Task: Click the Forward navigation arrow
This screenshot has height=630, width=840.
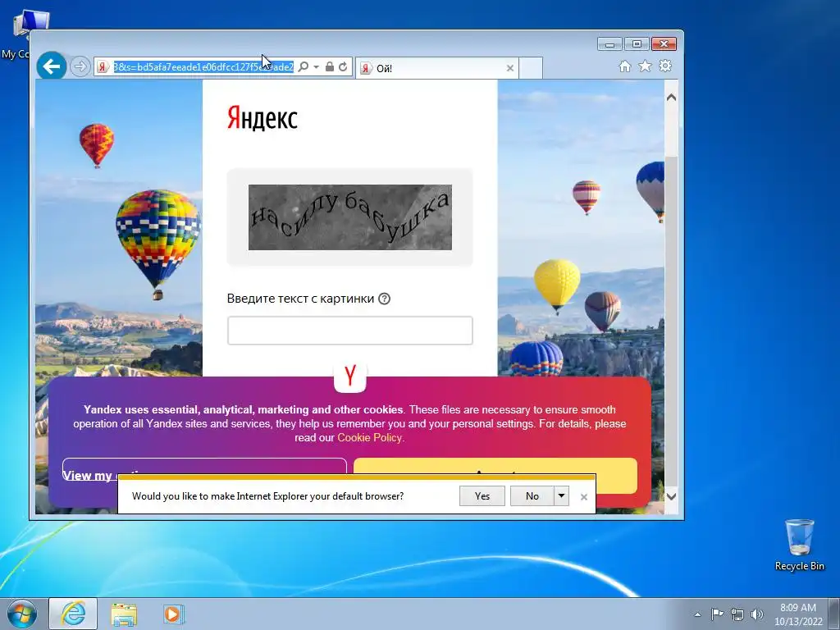Action: tap(80, 66)
